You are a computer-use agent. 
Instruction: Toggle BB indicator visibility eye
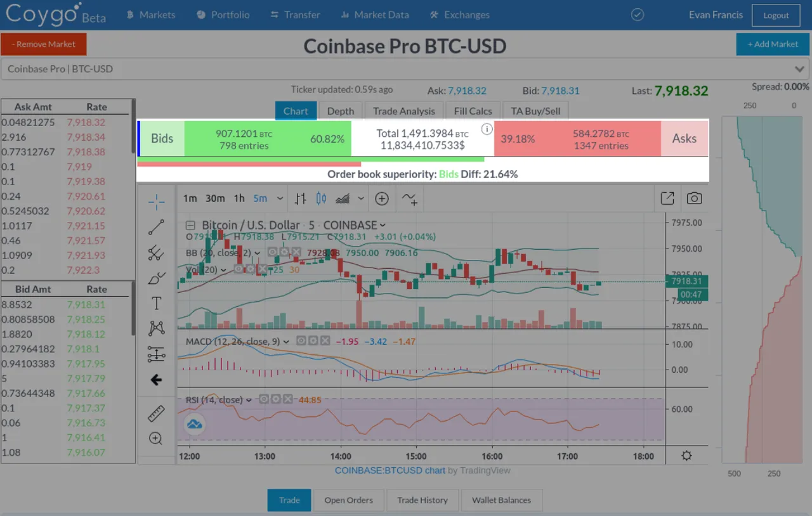pos(272,252)
